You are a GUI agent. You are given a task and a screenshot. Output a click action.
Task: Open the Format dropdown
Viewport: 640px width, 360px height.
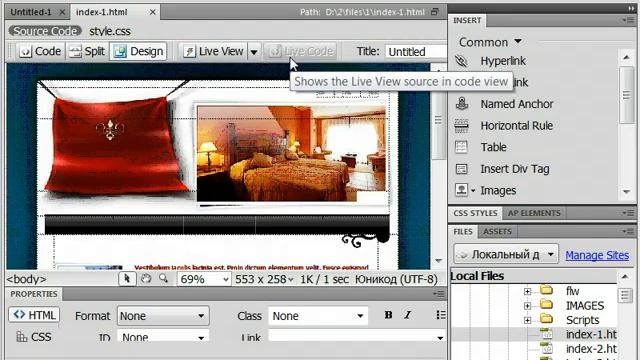(x=163, y=316)
